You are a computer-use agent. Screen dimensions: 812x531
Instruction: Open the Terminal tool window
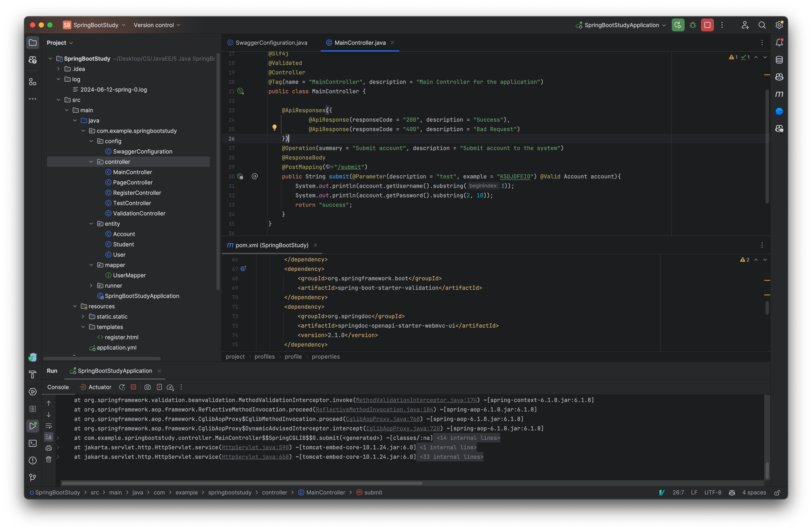pos(33,443)
